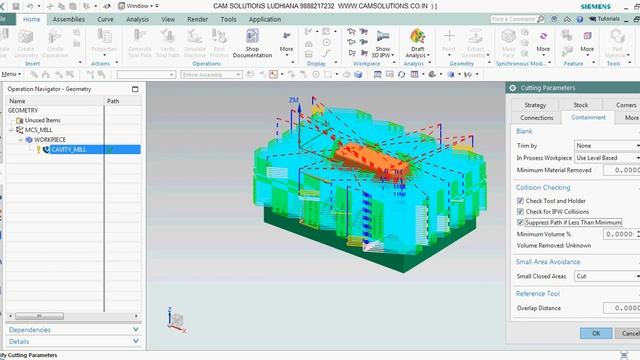The image size is (640, 360).
Task: Click the Minimum Volume % field
Action: [620, 234]
